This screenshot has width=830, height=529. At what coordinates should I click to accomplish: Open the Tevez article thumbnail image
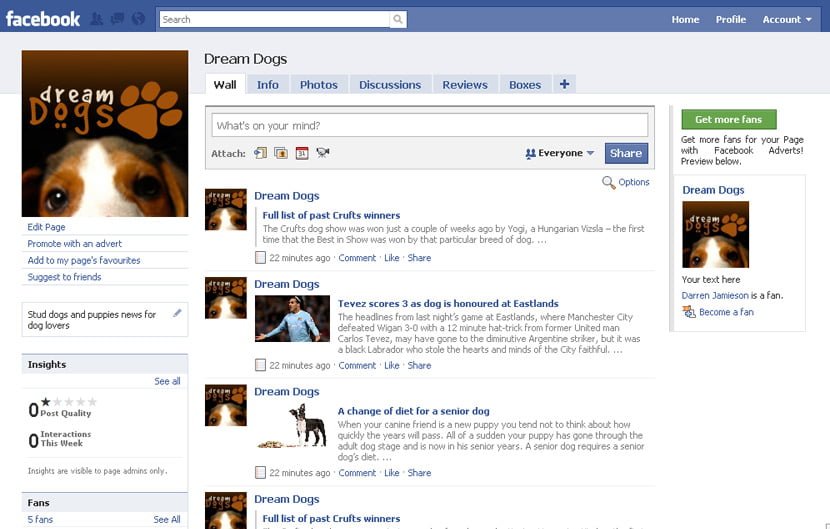(x=292, y=319)
